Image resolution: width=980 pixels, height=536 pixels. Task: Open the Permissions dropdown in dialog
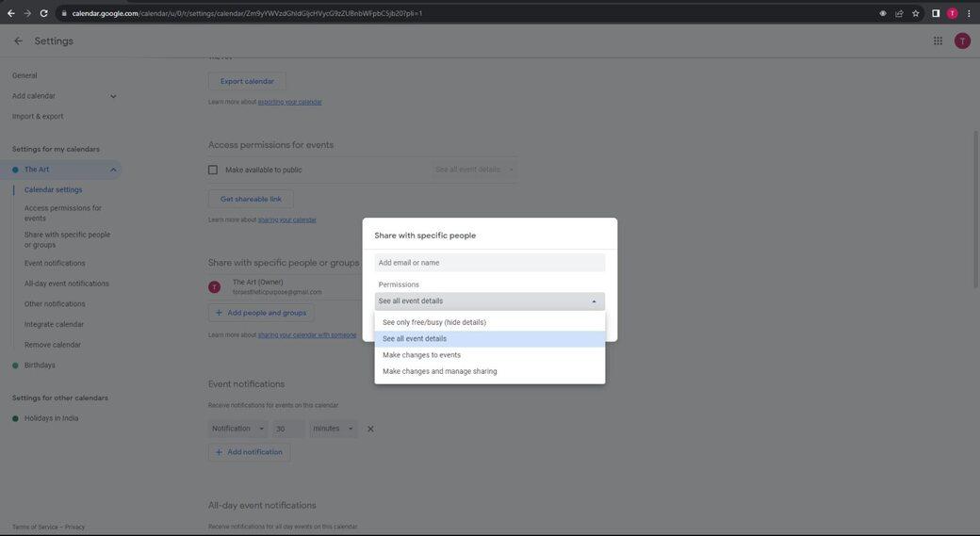click(489, 301)
